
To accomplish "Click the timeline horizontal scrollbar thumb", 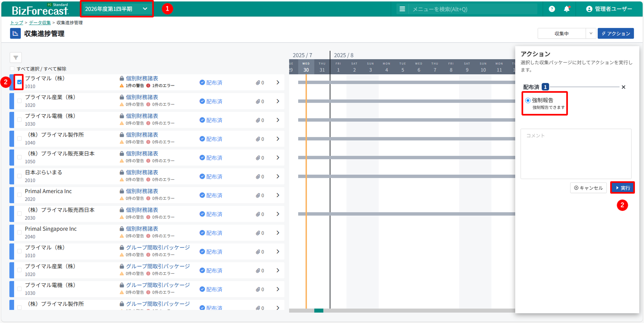I will (x=318, y=310).
